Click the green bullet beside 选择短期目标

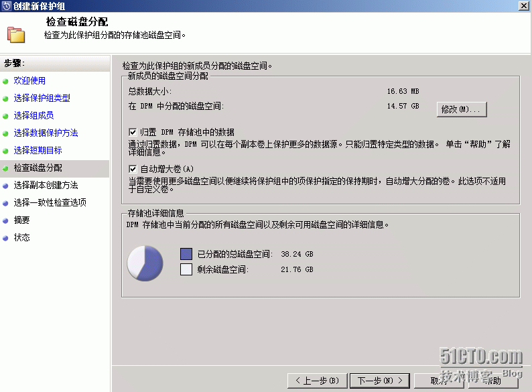pos(5,151)
